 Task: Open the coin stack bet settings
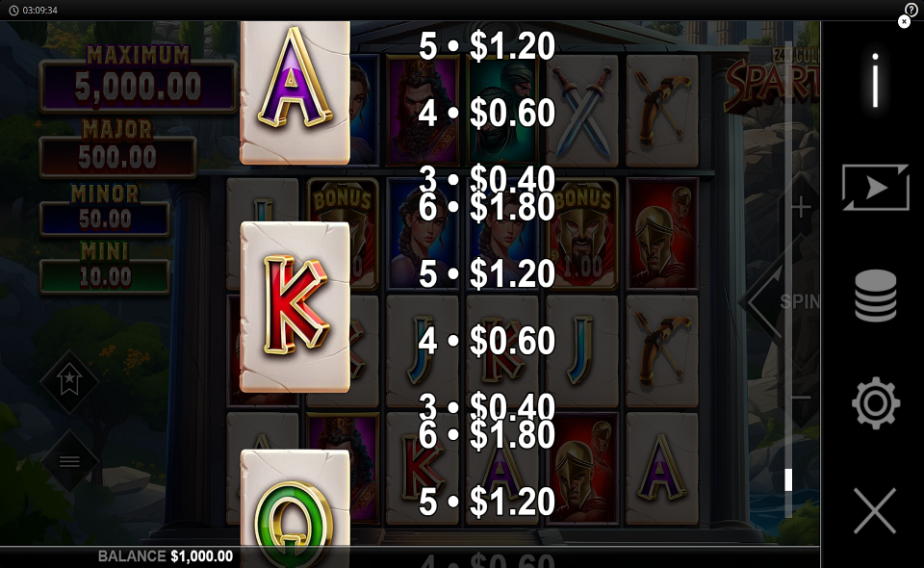[875, 296]
